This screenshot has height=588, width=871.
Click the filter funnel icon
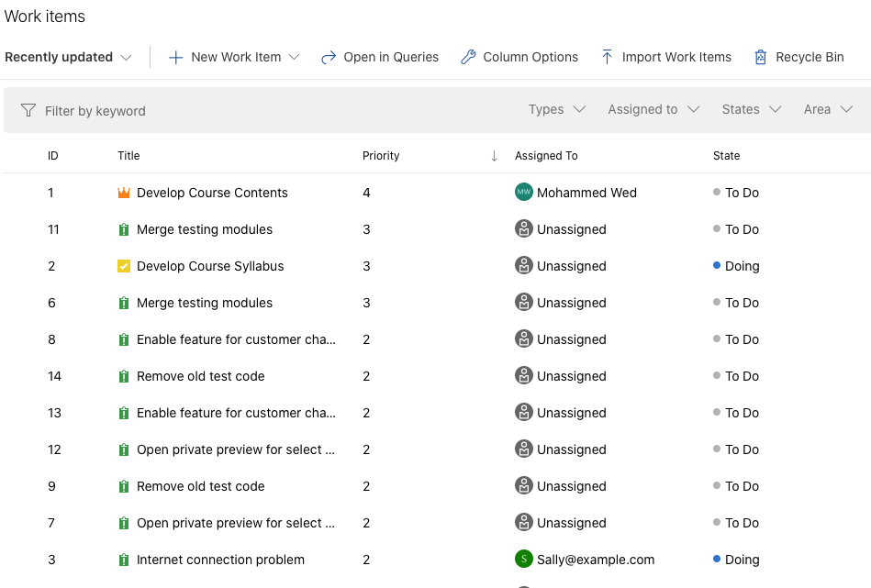pyautogui.click(x=28, y=110)
